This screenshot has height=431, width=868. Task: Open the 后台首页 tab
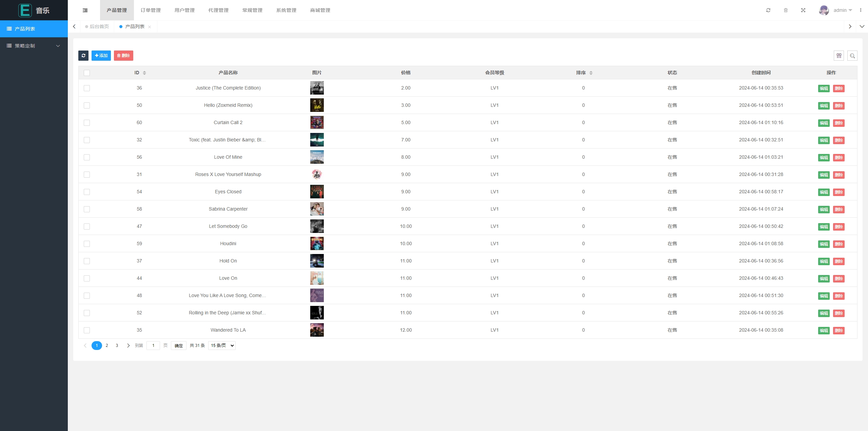pyautogui.click(x=99, y=26)
